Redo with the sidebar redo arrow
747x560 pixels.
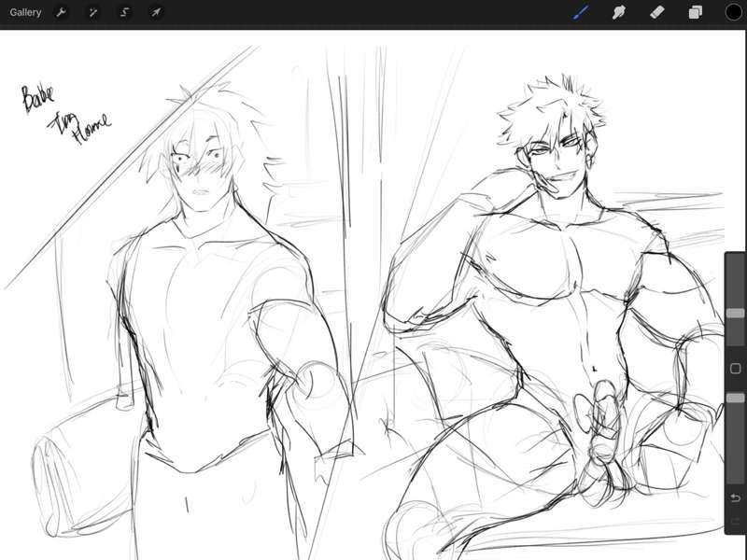tap(735, 521)
